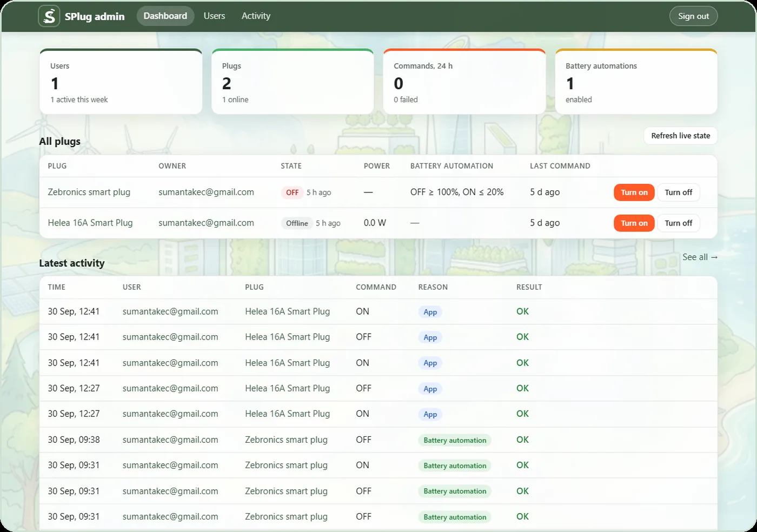Open the See all activity link

pyautogui.click(x=700, y=257)
